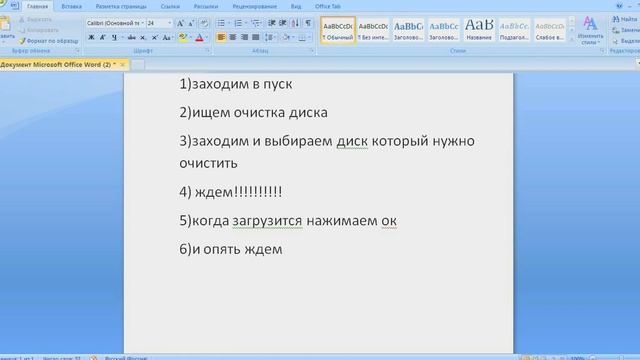Apply red font color
The image size is (640, 360).
[199, 38]
